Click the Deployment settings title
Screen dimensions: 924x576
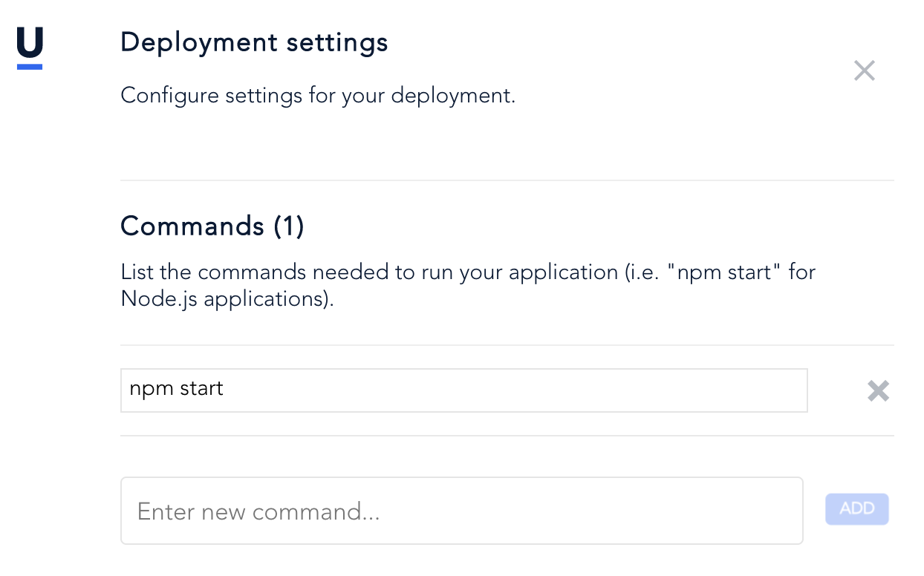tap(254, 42)
